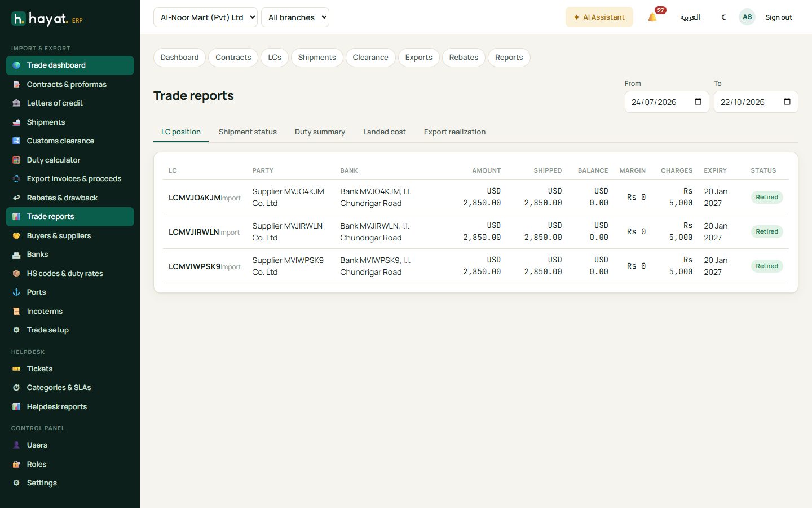Screen dimensions: 812x508
Task: Click the hayat ERP logo
Action: pyautogui.click(x=47, y=19)
